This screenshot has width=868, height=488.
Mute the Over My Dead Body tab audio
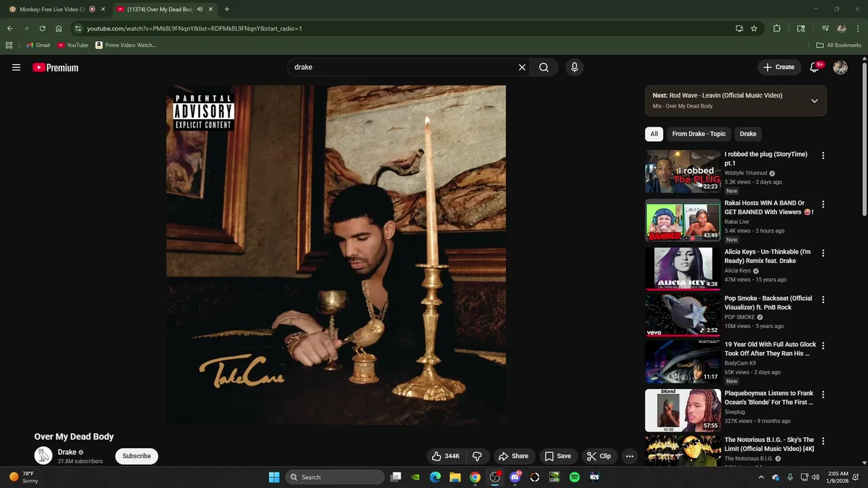pos(199,9)
